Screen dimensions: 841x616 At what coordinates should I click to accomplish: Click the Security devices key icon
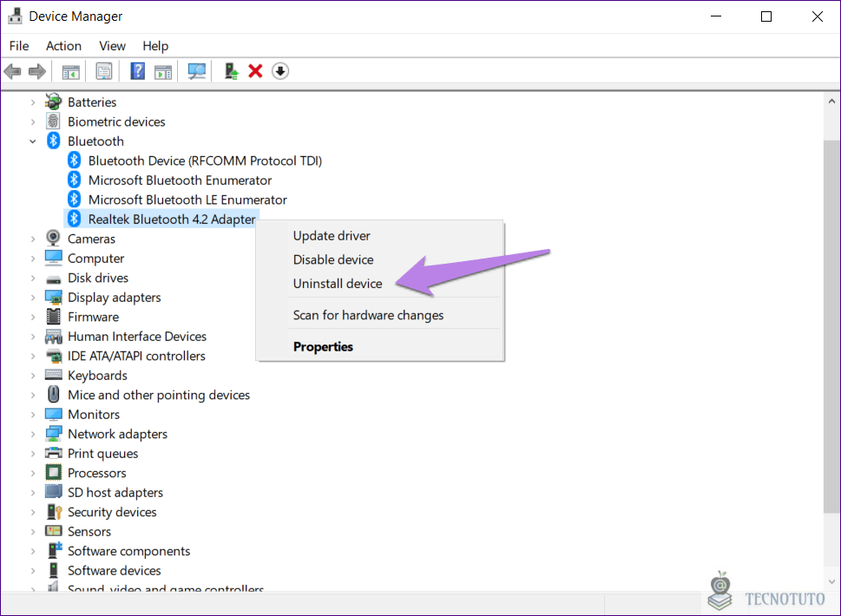point(54,512)
